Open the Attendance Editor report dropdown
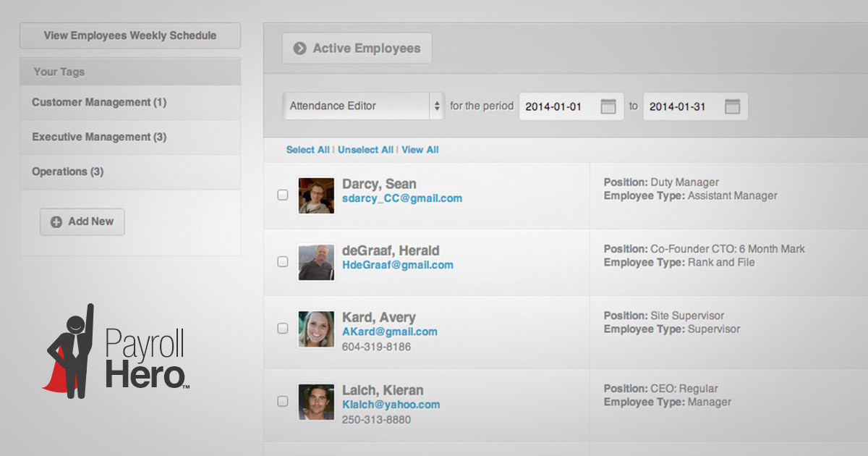 (363, 106)
